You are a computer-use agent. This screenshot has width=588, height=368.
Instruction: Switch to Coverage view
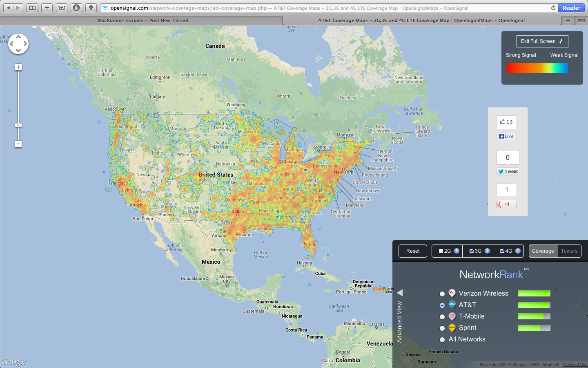click(x=543, y=251)
